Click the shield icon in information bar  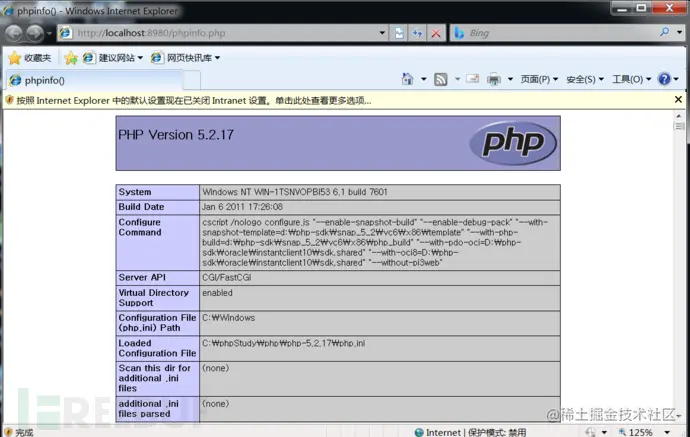(x=9, y=100)
